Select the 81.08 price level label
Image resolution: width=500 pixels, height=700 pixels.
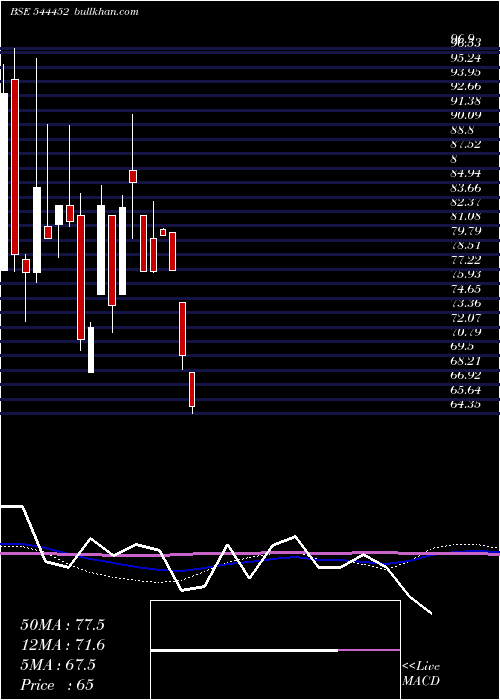point(466,217)
